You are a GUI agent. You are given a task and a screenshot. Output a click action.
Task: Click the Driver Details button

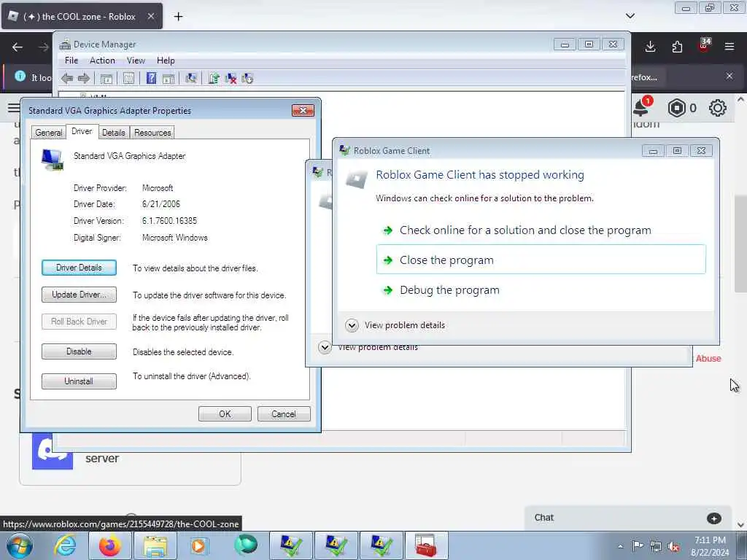[x=79, y=268]
